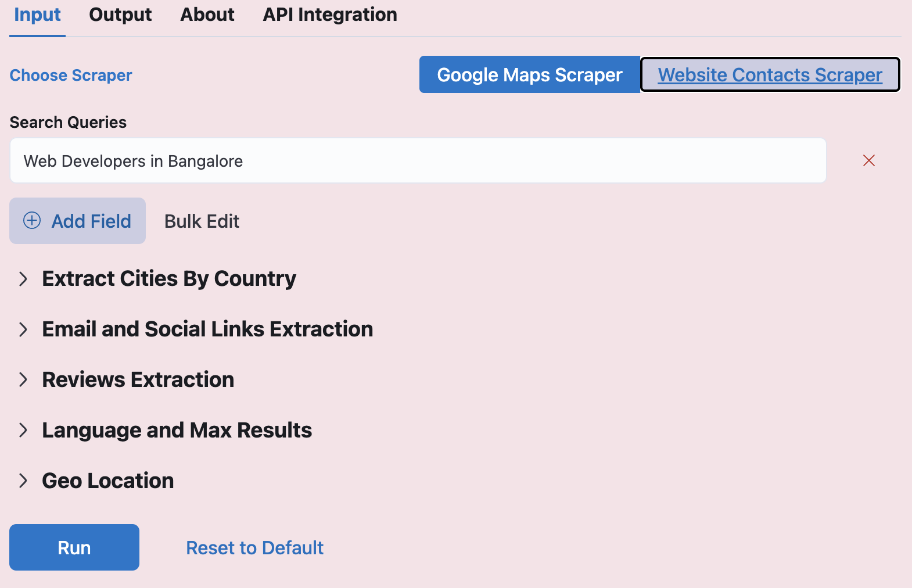
Task: Click the Search Queries label
Action: [x=68, y=122]
